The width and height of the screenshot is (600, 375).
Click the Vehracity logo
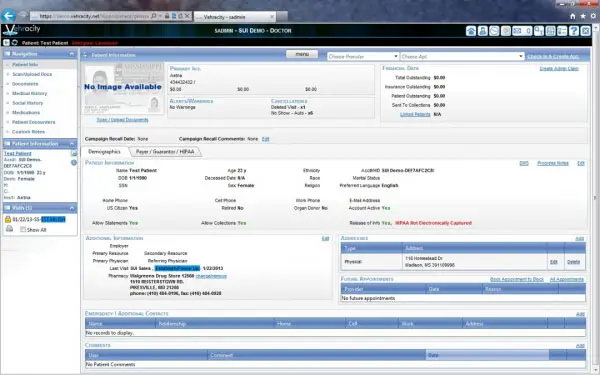[x=21, y=30]
